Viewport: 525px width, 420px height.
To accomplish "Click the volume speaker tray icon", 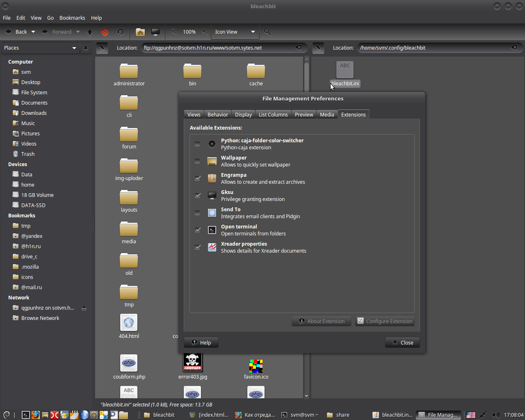I will pos(495,415).
